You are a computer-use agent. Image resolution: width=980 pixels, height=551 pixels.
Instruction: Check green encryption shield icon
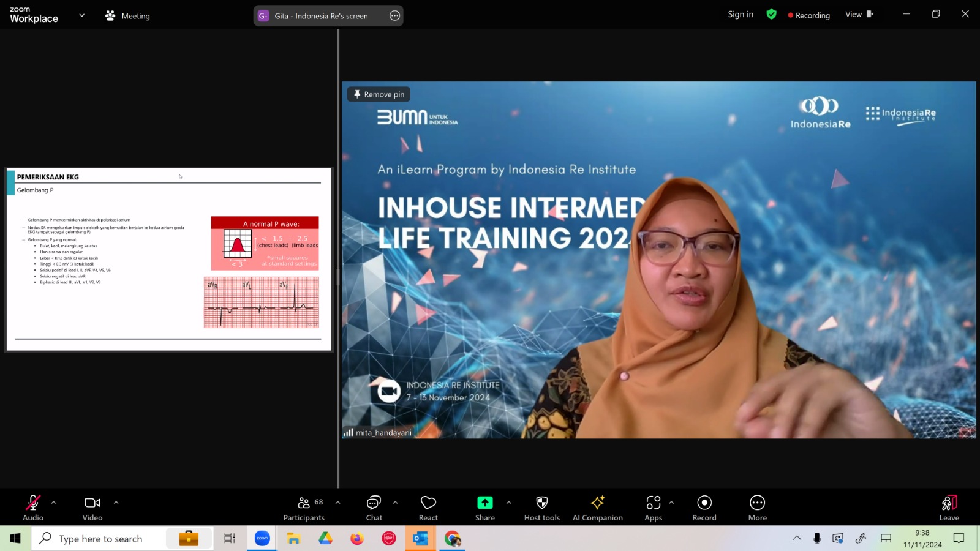point(772,14)
